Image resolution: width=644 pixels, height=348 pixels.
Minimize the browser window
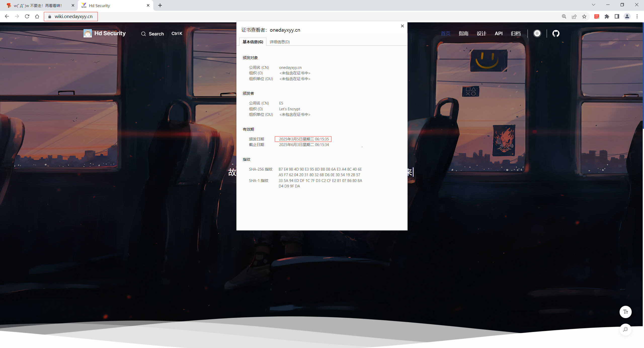click(x=608, y=5)
